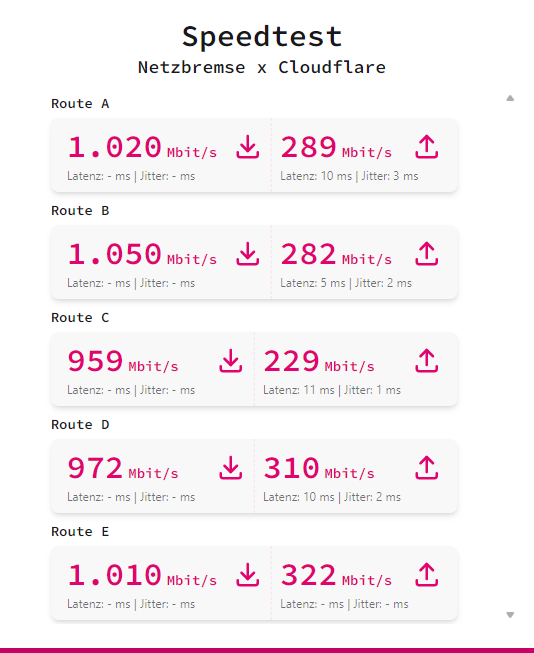Screen dimensions: 534x653
Task: Click the Speedtest title
Action: pyautogui.click(x=262, y=37)
